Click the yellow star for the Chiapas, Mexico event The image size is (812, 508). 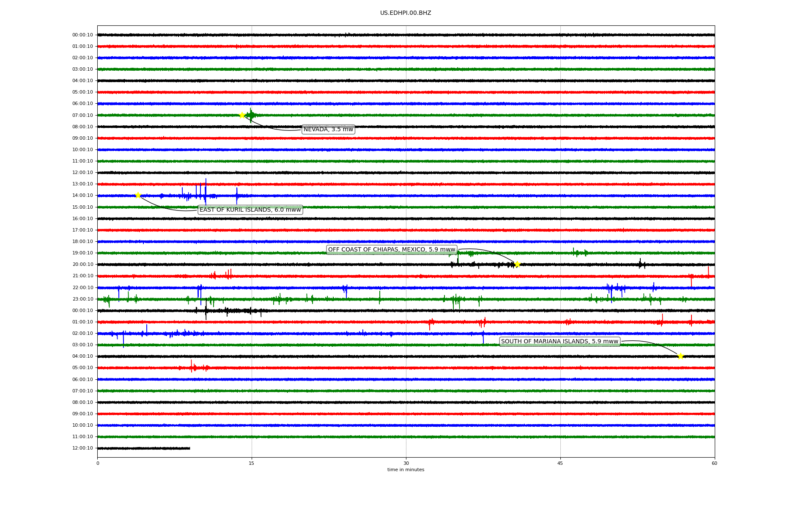[517, 265]
